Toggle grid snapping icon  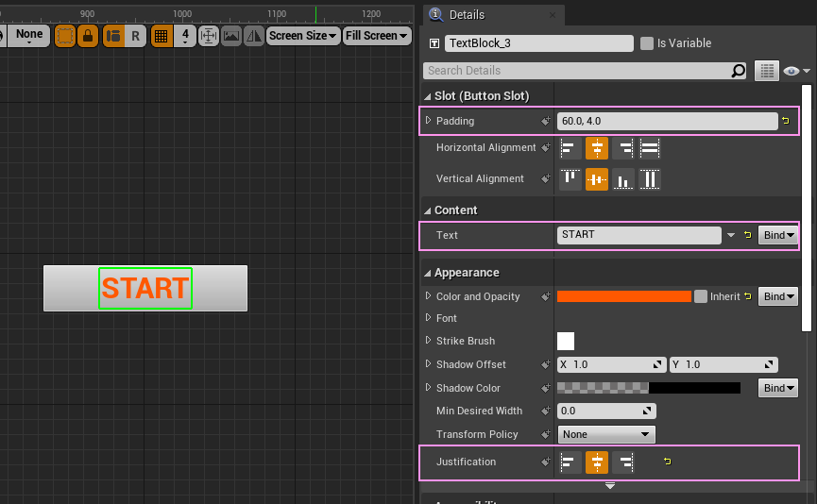pyautogui.click(x=162, y=36)
